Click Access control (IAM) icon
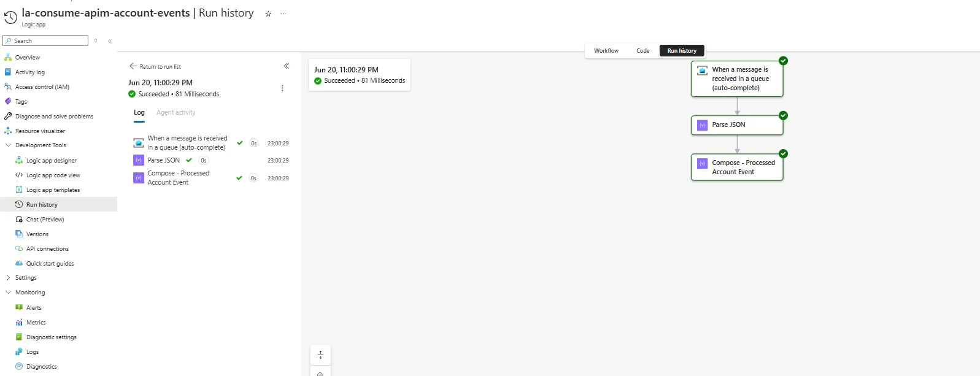The width and height of the screenshot is (980, 376). (8, 86)
